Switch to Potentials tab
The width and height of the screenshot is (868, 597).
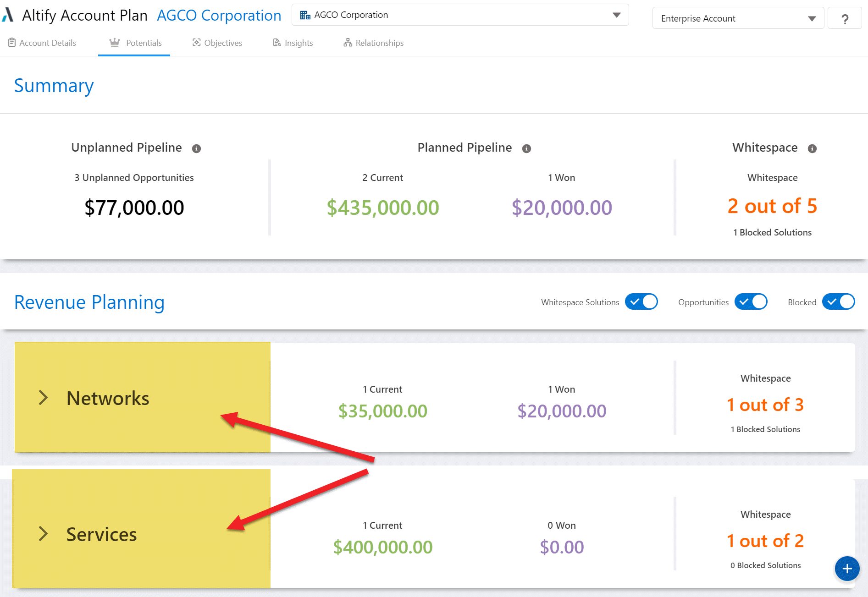[135, 43]
